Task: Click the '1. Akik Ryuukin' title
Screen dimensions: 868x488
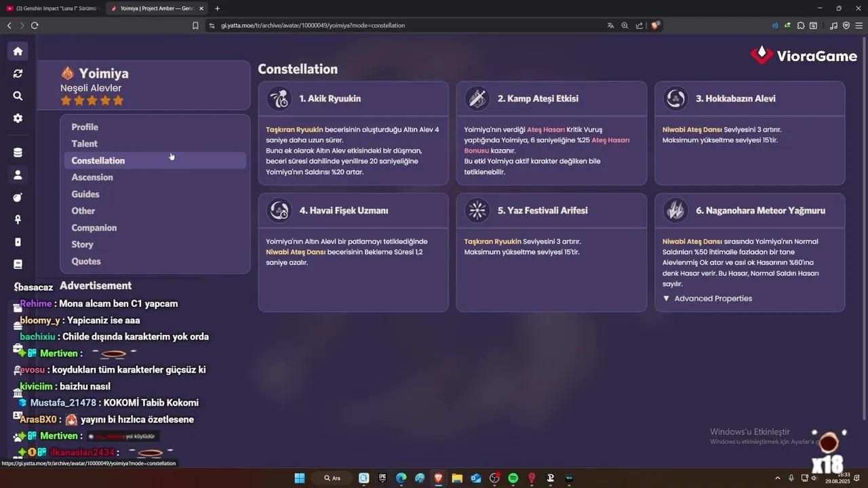Action: coord(330,99)
